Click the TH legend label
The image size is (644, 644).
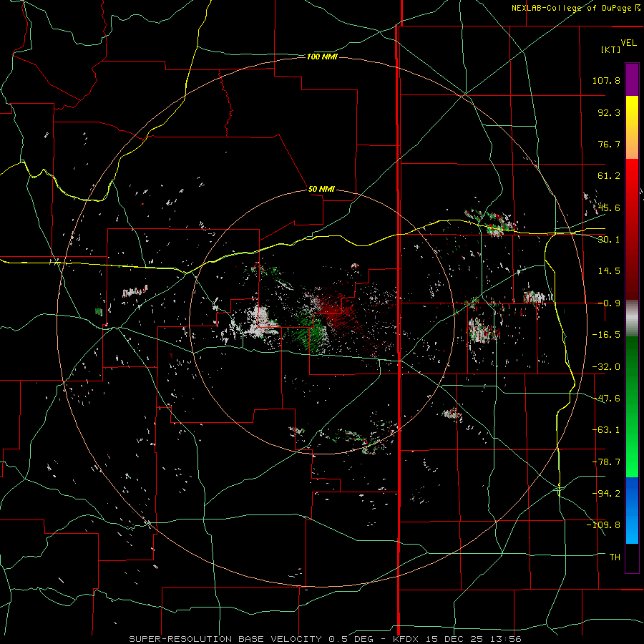pyautogui.click(x=615, y=557)
